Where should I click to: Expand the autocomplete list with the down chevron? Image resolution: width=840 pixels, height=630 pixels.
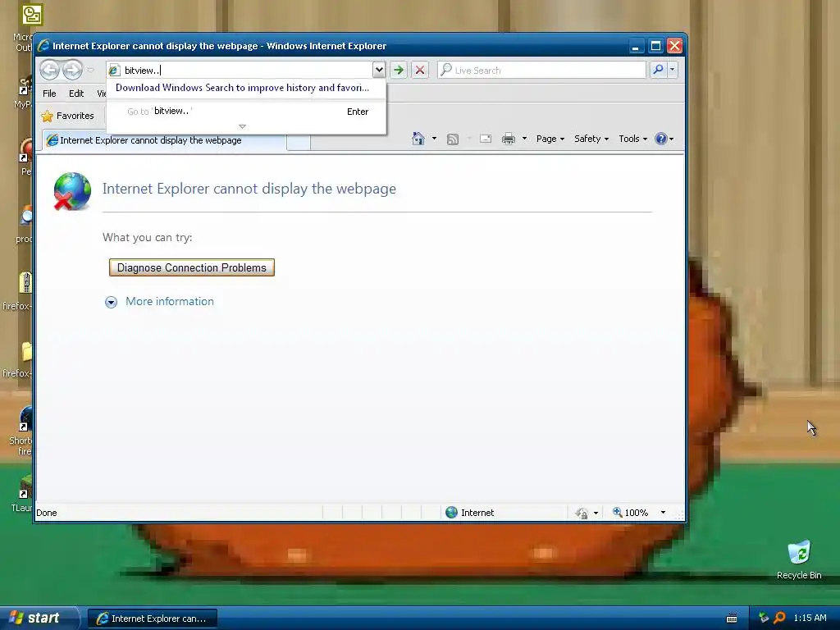(242, 126)
